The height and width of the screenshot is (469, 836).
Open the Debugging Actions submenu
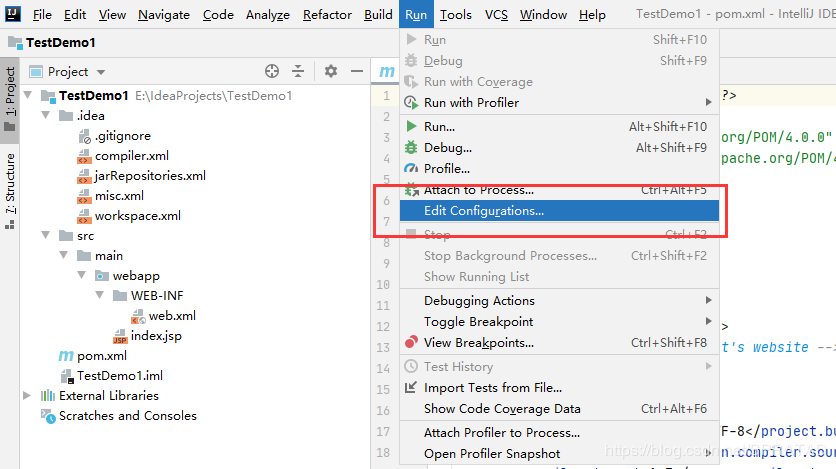click(x=479, y=301)
